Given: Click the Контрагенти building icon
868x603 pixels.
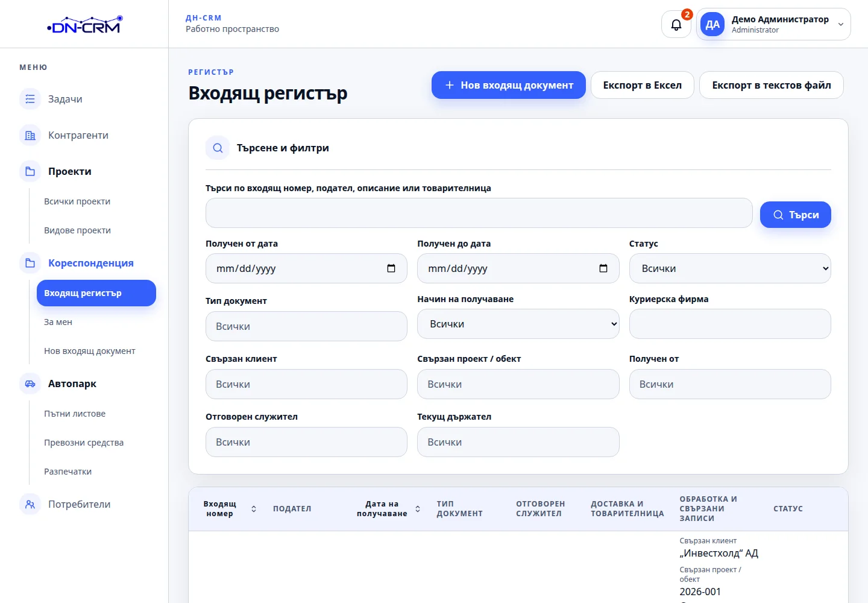Looking at the screenshot, I should [x=30, y=135].
